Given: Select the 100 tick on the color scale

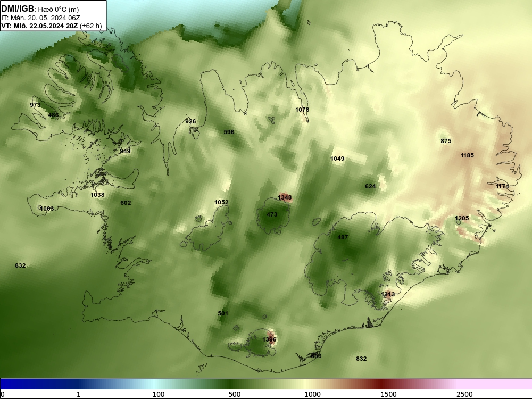Looking at the screenshot, I should [x=159, y=394].
